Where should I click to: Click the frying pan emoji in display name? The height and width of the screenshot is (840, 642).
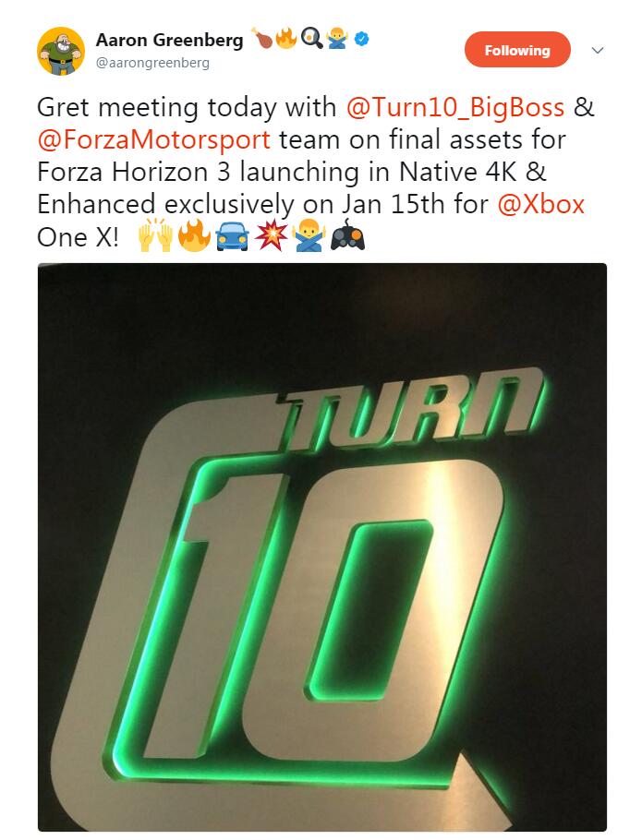click(x=312, y=39)
